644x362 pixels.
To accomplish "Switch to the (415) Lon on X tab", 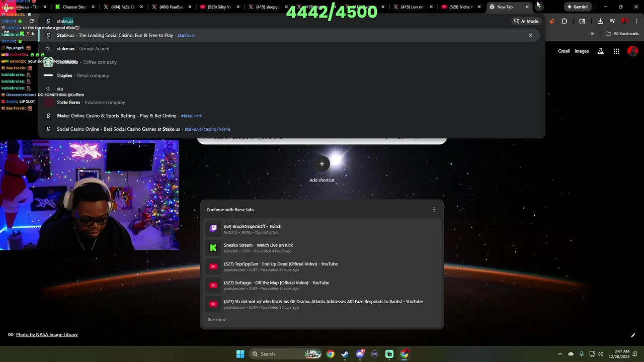I will (413, 7).
